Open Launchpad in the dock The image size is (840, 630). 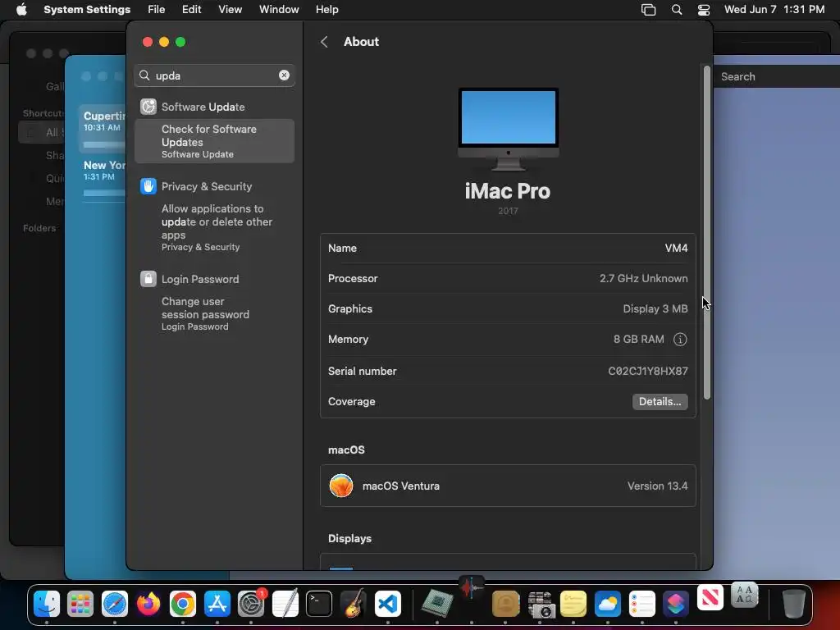80,604
